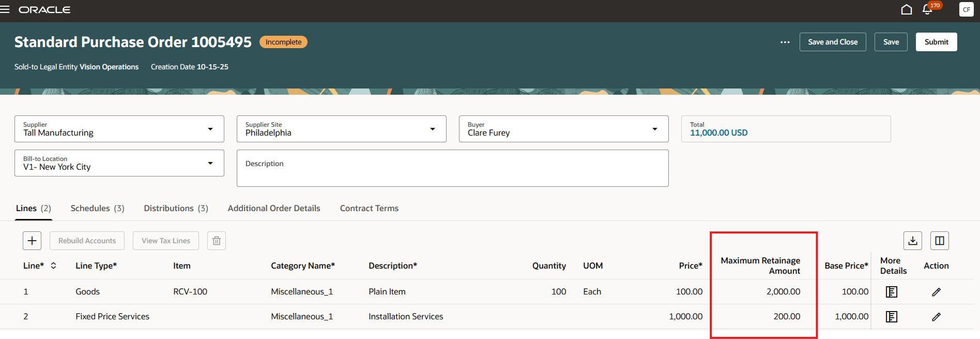This screenshot has height=339, width=980.
Task: Click into the Description field
Action: pyautogui.click(x=453, y=168)
